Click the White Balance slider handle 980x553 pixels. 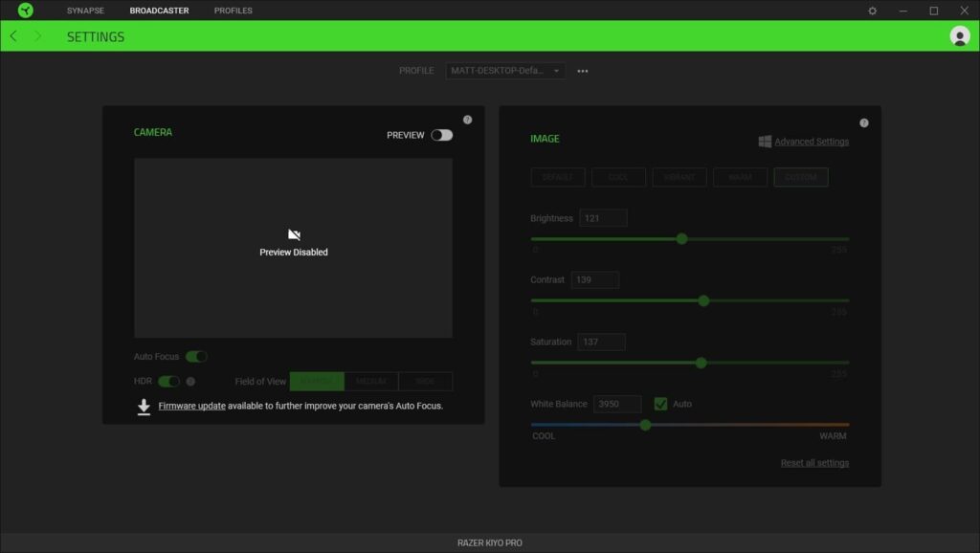646,425
